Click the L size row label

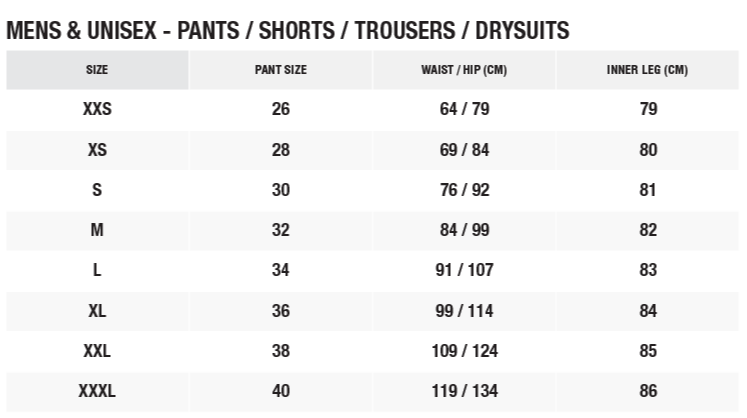click(97, 270)
